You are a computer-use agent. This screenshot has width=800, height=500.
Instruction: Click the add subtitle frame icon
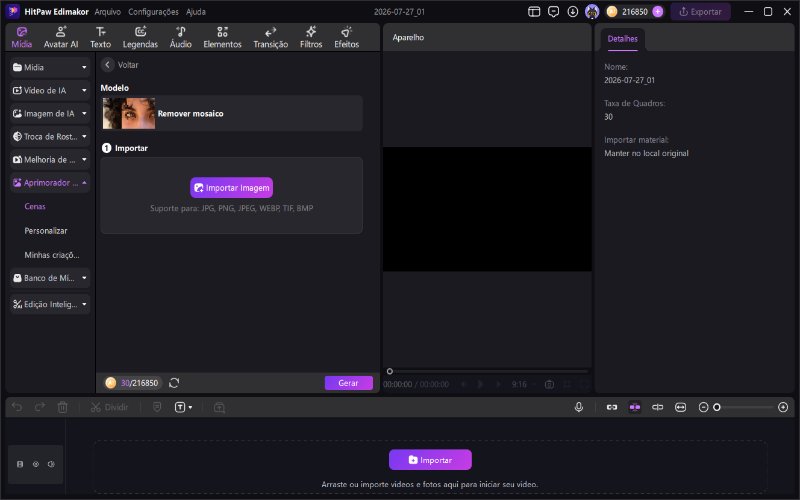click(219, 407)
